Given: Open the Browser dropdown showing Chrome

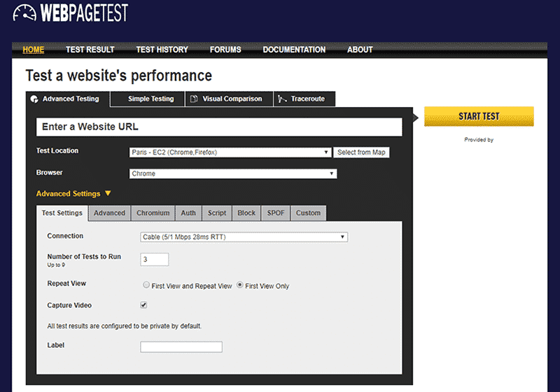Looking at the screenshot, I should pos(233,174).
